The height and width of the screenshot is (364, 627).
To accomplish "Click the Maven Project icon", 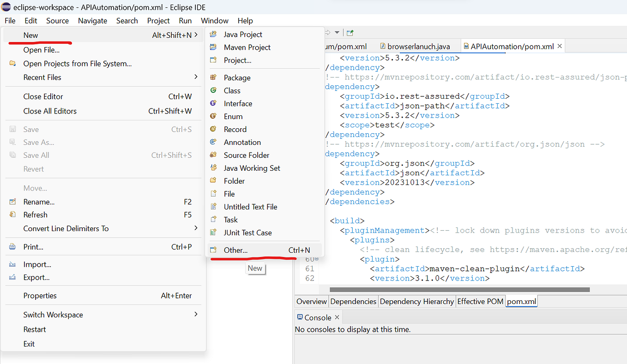I will pos(213,47).
